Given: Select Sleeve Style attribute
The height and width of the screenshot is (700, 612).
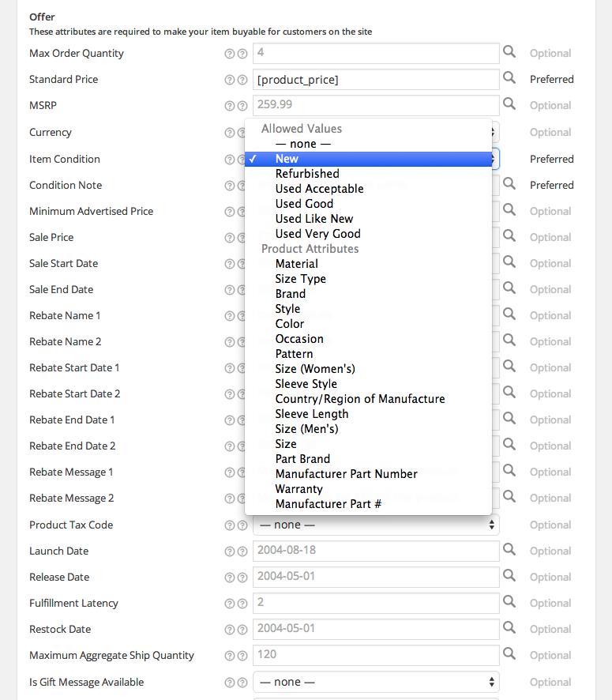Looking at the screenshot, I should pos(368,384).
